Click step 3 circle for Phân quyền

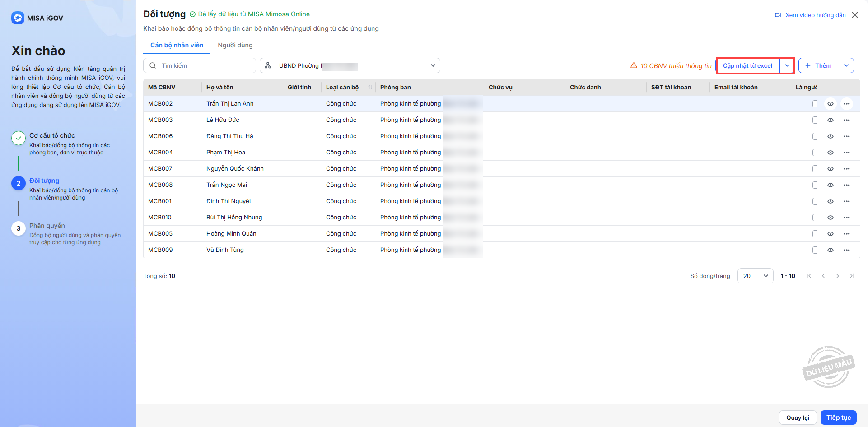point(19,228)
